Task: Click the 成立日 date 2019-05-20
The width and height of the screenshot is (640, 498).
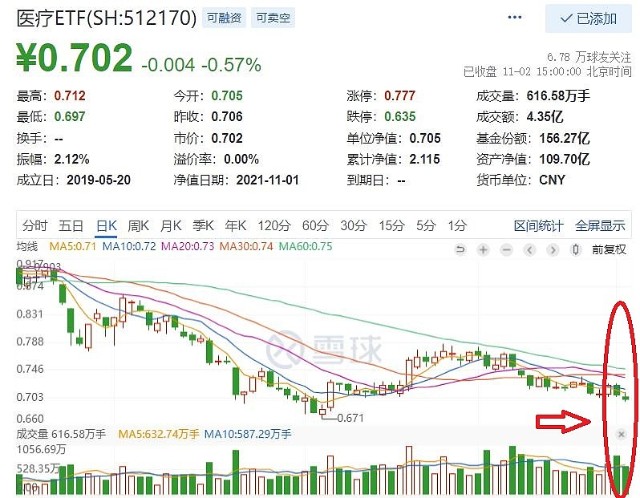Action: pos(99,180)
